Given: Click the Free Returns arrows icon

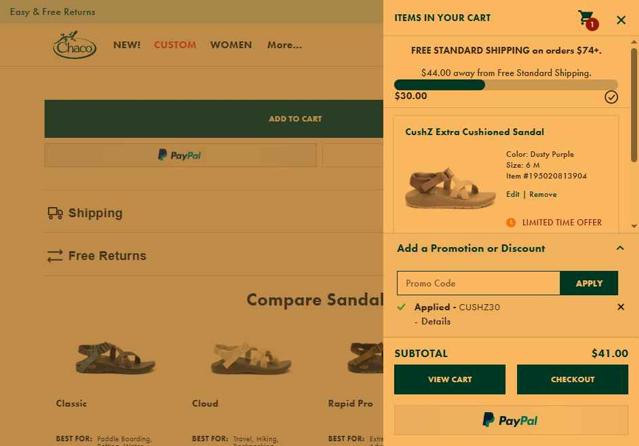Looking at the screenshot, I should tap(55, 256).
